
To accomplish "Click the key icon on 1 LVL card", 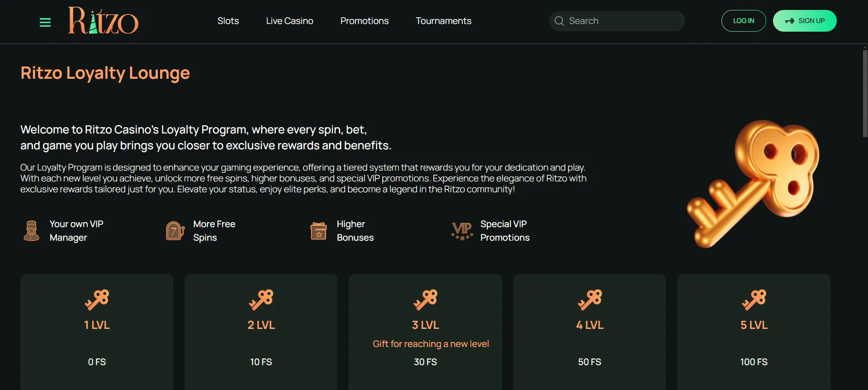I will click(x=97, y=300).
